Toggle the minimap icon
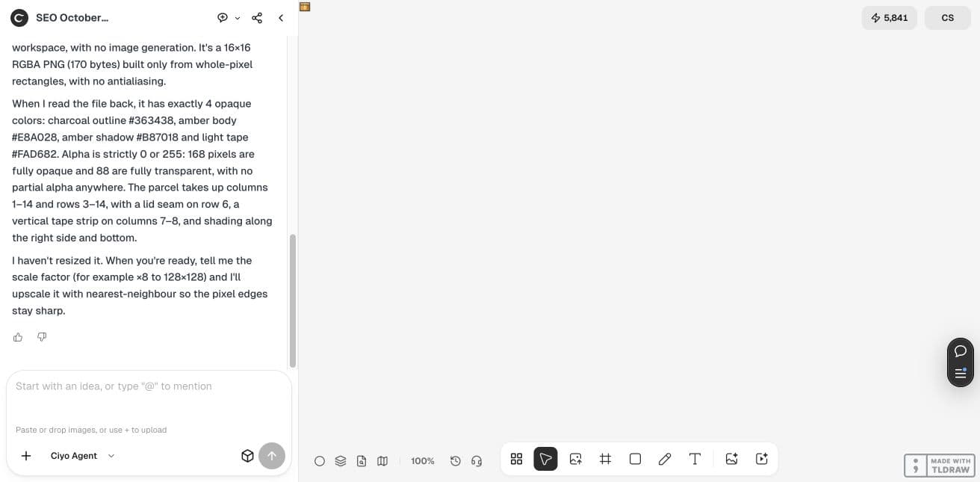The width and height of the screenshot is (980, 482). tap(382, 461)
